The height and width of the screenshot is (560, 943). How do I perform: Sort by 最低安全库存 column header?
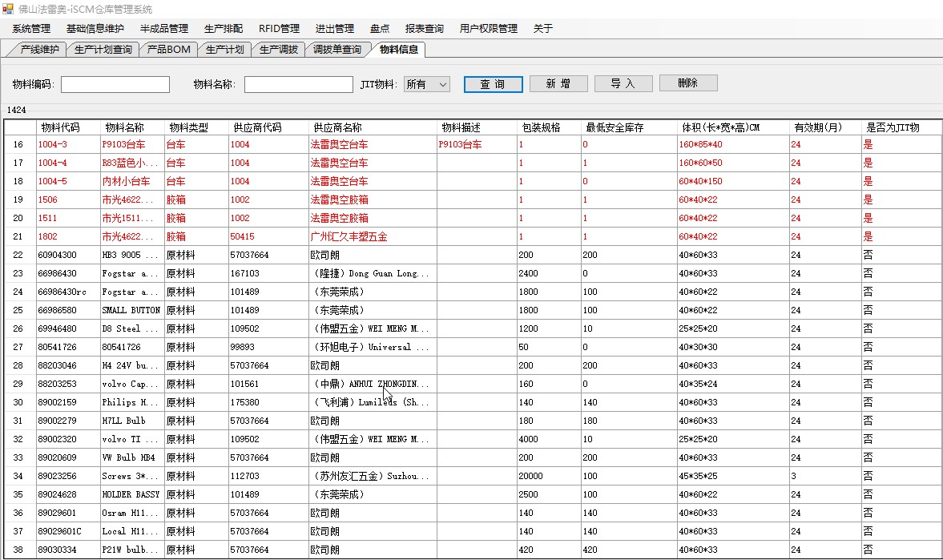[x=629, y=127]
